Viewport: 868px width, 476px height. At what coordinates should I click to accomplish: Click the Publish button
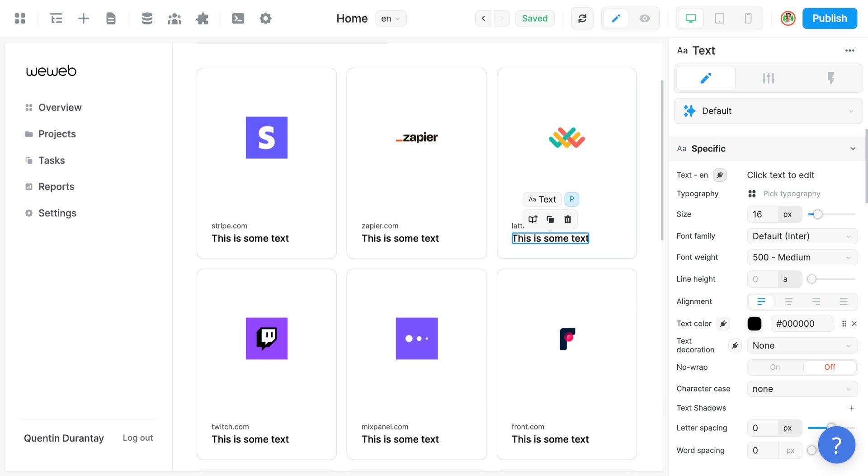[x=830, y=19]
